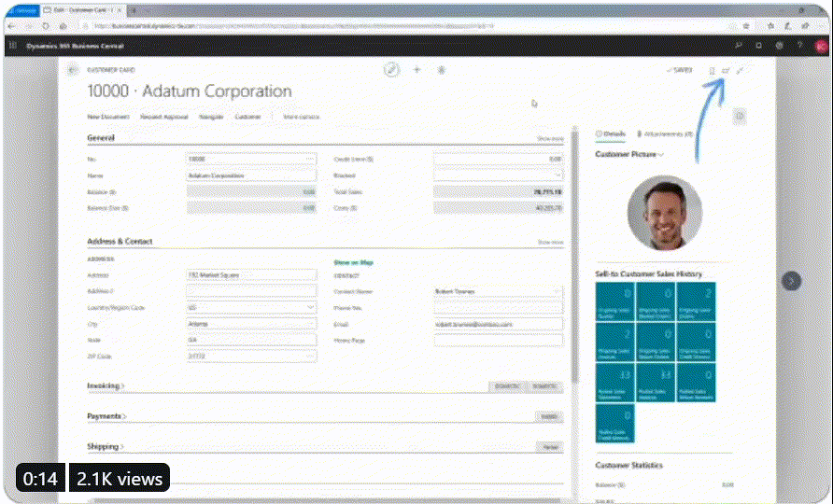This screenshot has width=833, height=504.
Task: Click the Show on Map link
Action: (x=353, y=262)
